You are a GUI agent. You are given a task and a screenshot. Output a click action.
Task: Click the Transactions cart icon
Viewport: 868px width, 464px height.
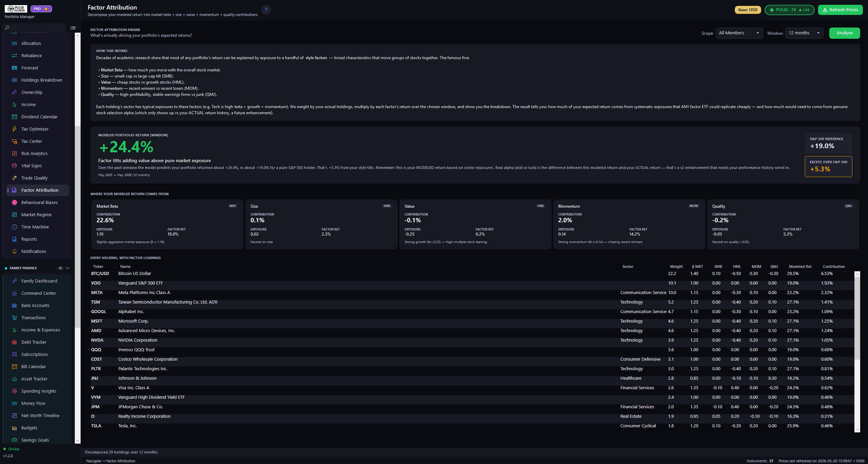[x=14, y=317]
